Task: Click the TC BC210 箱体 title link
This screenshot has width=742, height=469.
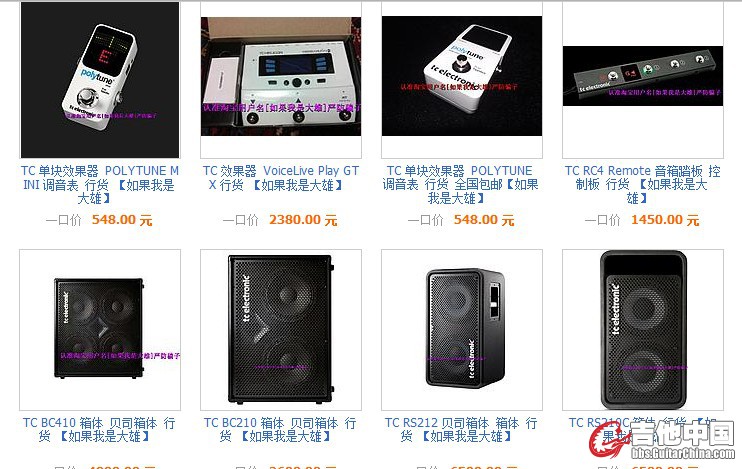Action: point(280,430)
